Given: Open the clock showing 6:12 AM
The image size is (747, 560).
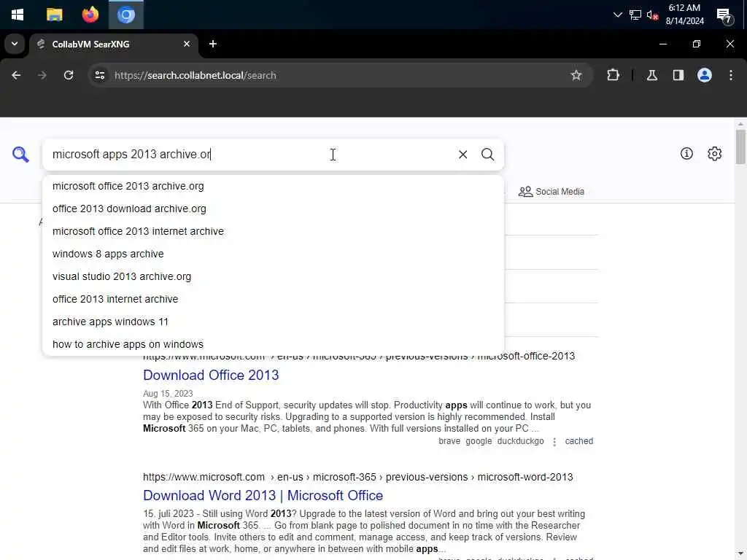Looking at the screenshot, I should (684, 15).
